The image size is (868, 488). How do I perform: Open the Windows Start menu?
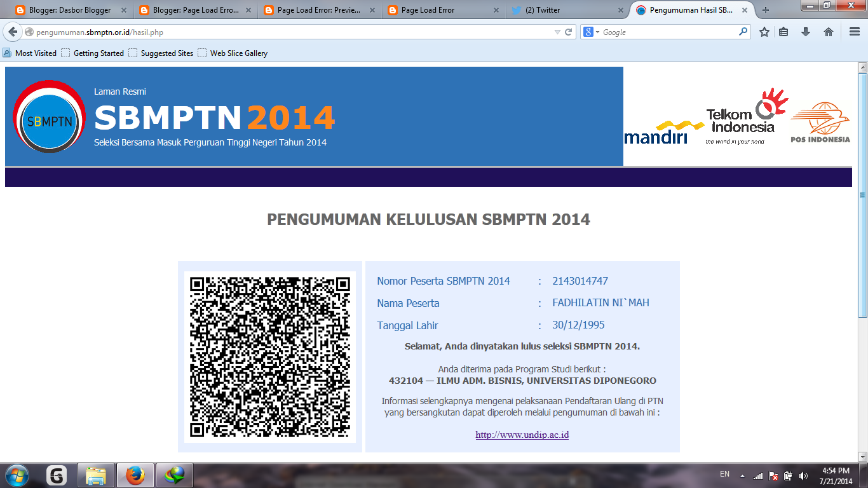(17, 475)
